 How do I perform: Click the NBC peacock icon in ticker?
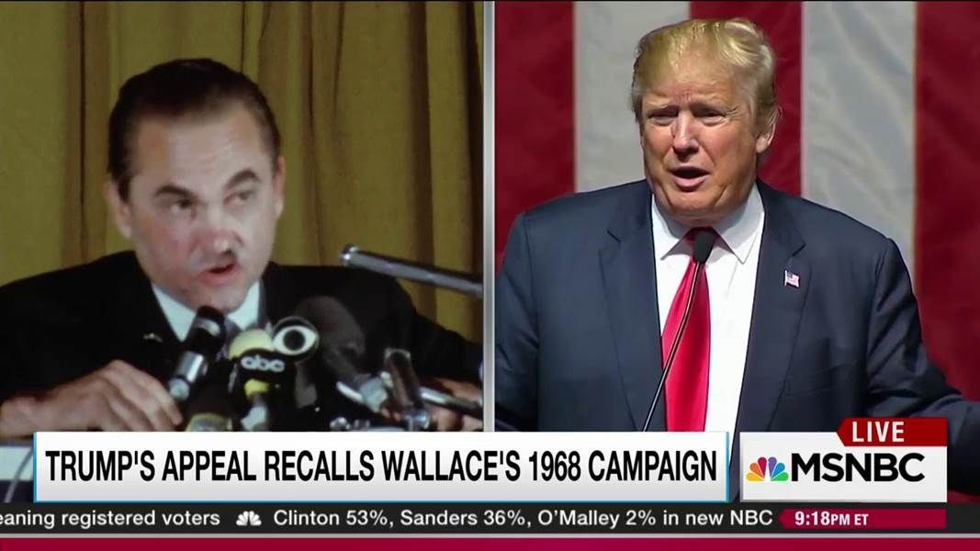coord(248,519)
